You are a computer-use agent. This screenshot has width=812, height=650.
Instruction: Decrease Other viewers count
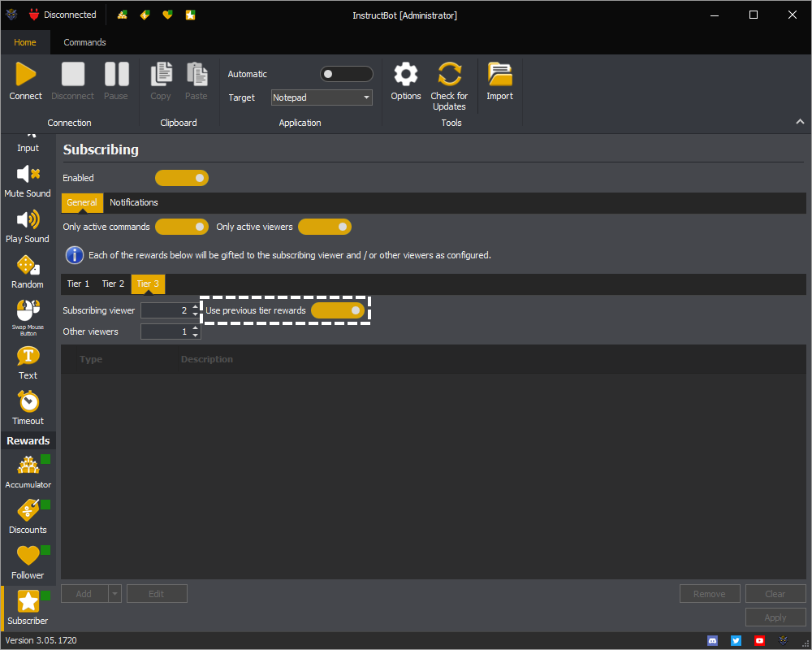(x=195, y=335)
